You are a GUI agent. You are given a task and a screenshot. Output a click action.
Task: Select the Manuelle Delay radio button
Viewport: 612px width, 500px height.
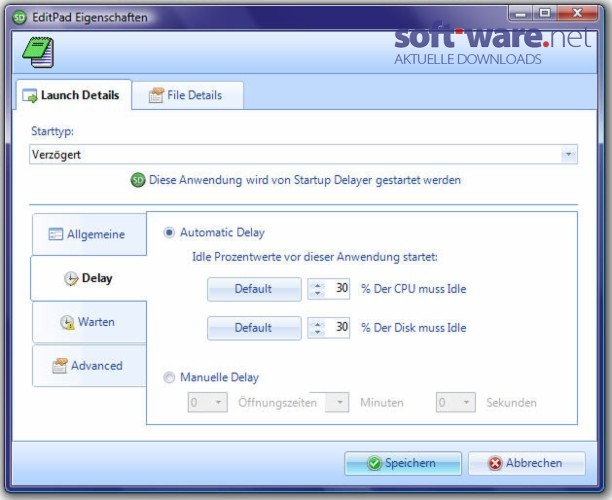169,377
